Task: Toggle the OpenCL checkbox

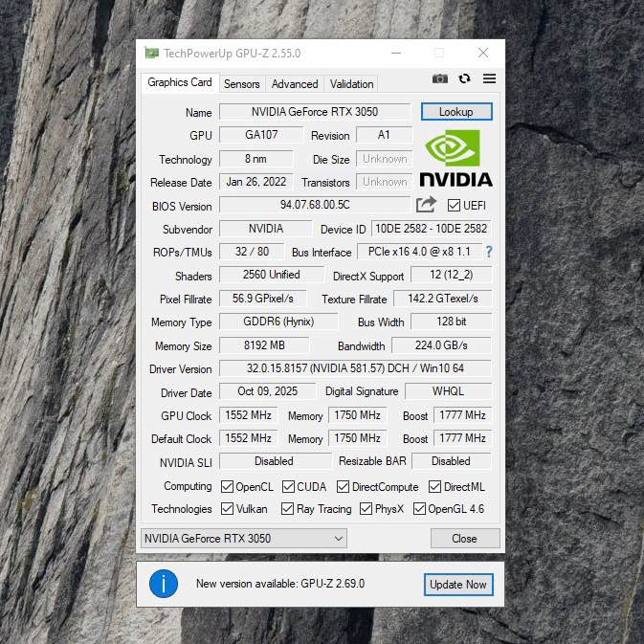Action: (x=227, y=487)
